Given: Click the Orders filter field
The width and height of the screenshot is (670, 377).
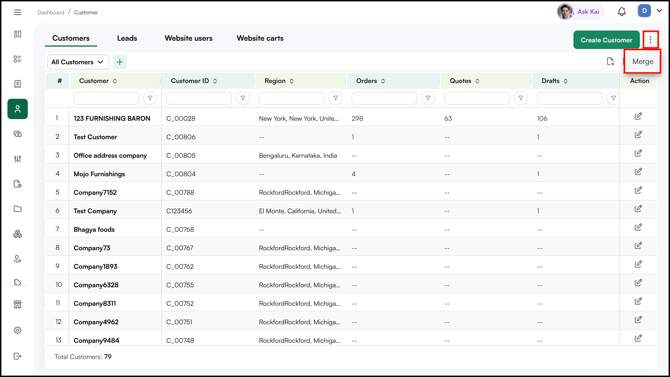Looking at the screenshot, I should 384,98.
